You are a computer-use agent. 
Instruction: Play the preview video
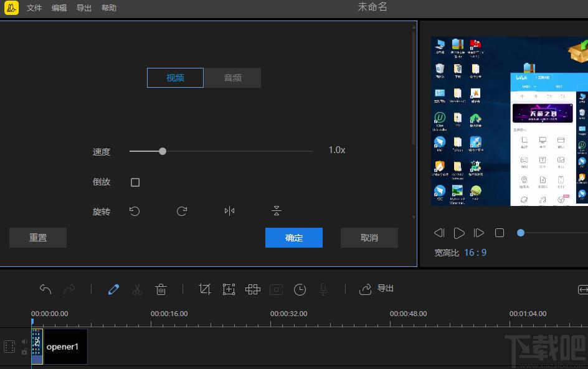[459, 233]
